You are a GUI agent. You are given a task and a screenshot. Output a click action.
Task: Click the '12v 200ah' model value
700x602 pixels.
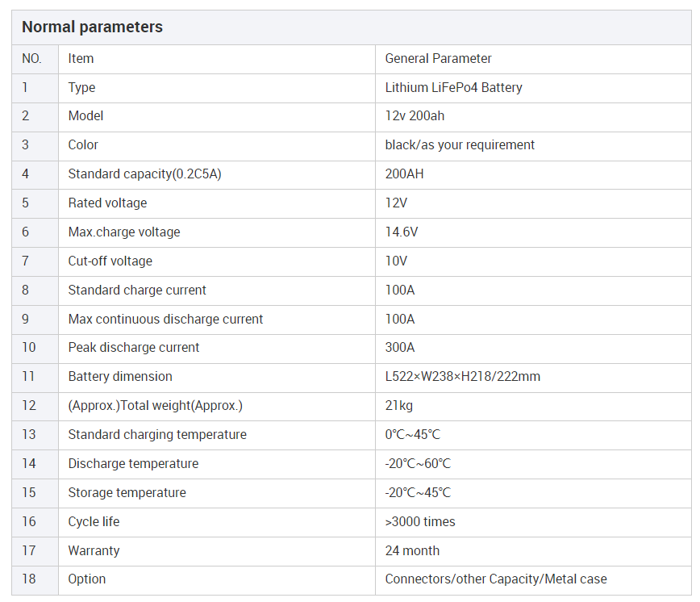(415, 116)
